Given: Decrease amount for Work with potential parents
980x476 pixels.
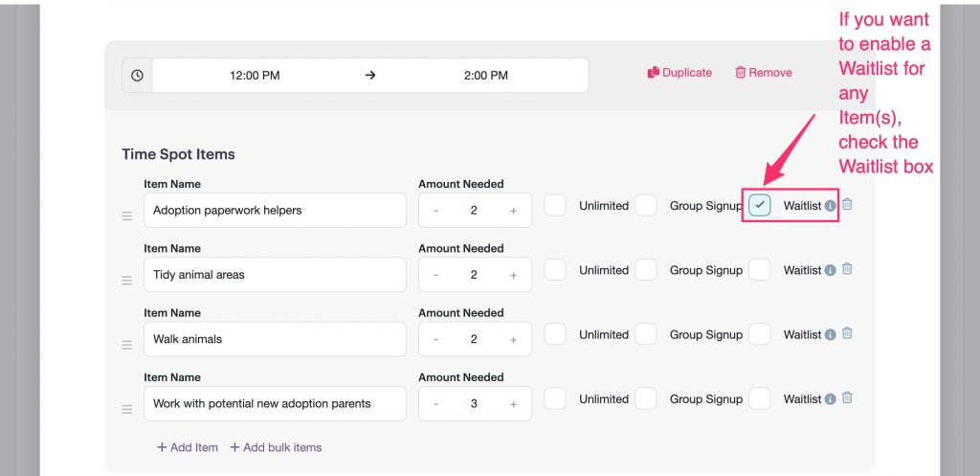Looking at the screenshot, I should tap(435, 404).
